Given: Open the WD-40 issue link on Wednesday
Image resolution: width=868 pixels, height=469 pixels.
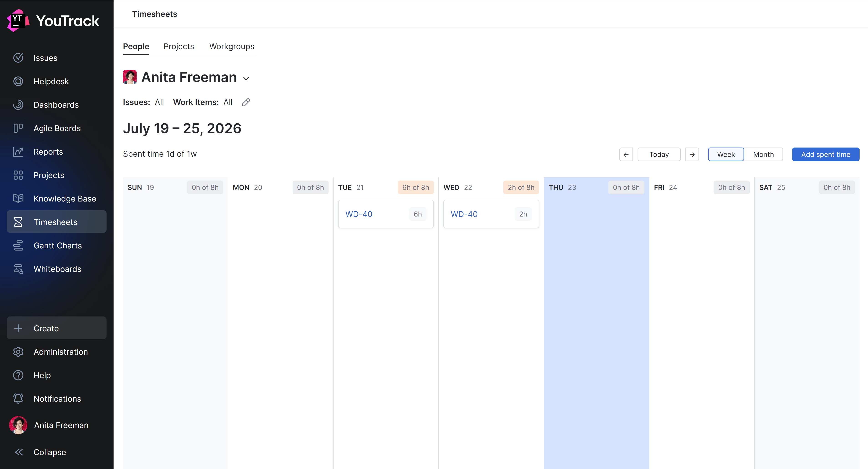Looking at the screenshot, I should (464, 214).
